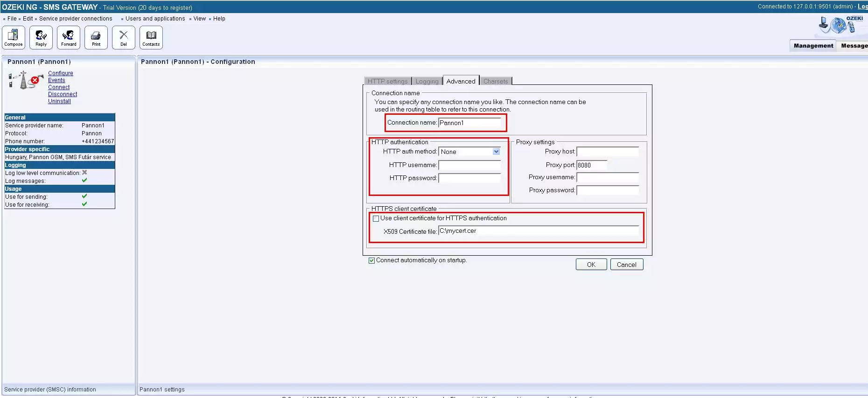Switch to the Logging tab
Screen dimensions: 868x398
[x=427, y=81]
